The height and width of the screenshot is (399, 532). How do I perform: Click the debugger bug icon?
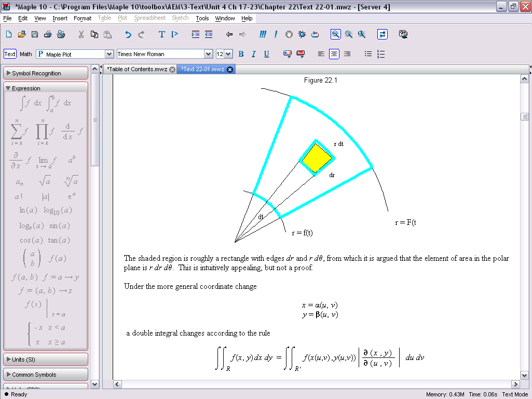tap(302, 34)
